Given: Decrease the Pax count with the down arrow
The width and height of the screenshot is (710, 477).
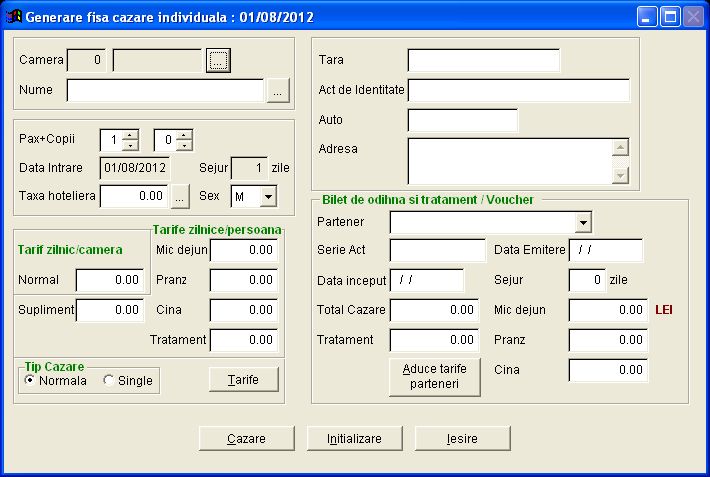Looking at the screenshot, I should [x=130, y=145].
